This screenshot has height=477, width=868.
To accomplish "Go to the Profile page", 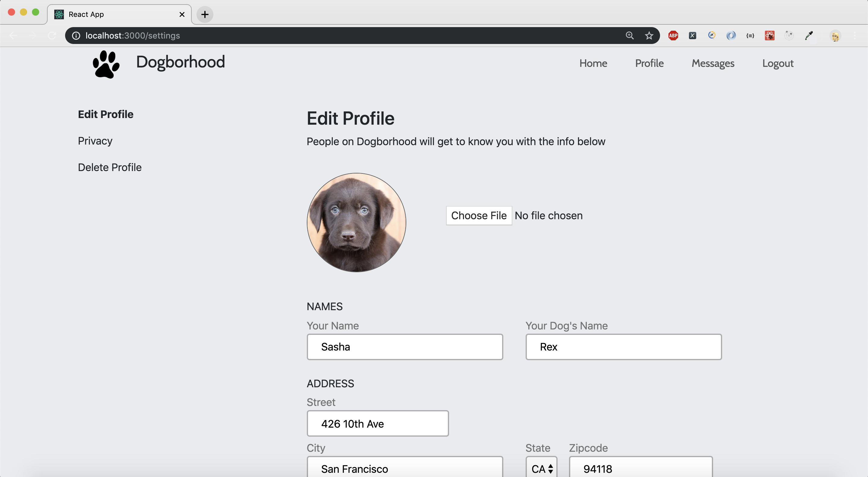I will coord(649,63).
